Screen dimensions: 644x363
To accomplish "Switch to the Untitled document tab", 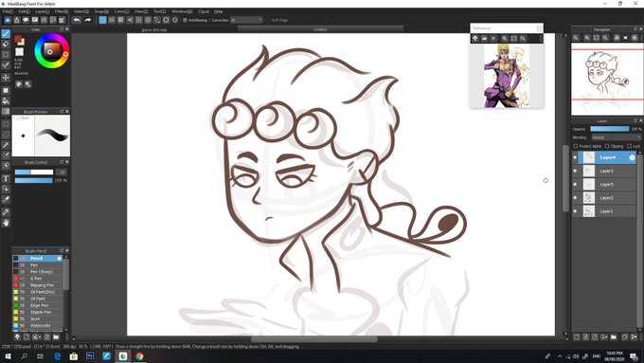I will (320, 29).
